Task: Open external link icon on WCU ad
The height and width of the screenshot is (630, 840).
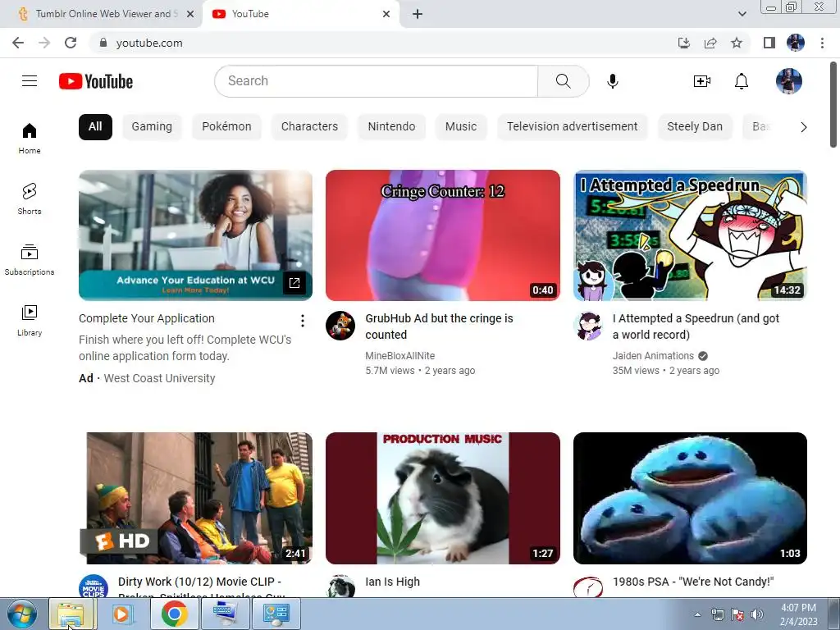Action: 294,283
